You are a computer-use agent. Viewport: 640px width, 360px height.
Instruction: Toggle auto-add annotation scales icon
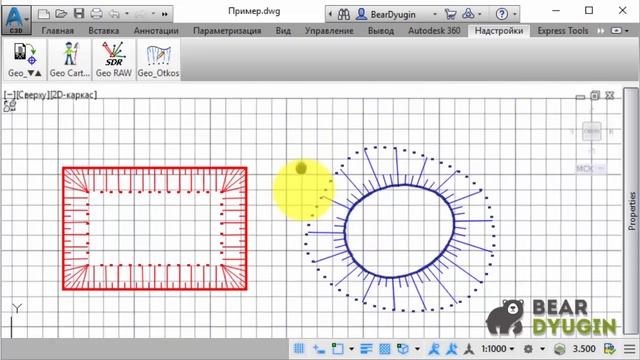click(x=451, y=349)
